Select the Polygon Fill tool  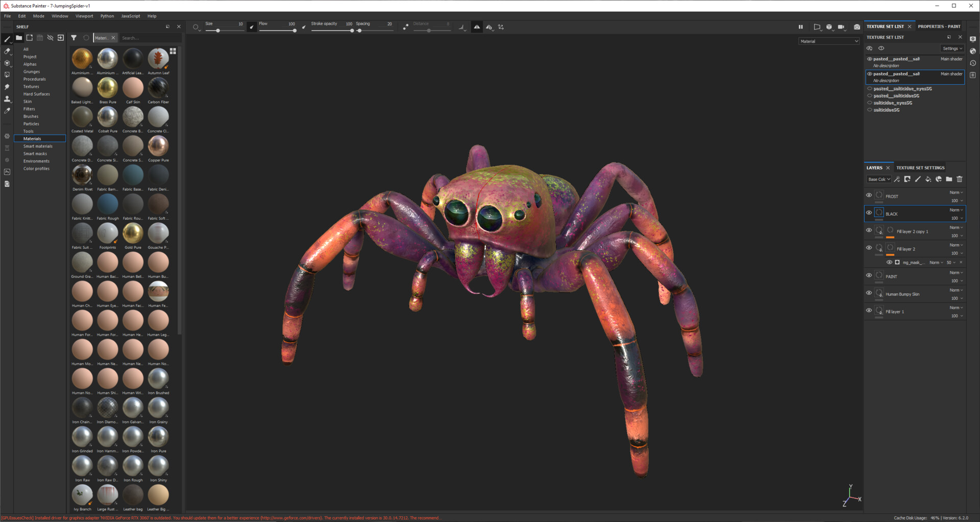coord(7,75)
